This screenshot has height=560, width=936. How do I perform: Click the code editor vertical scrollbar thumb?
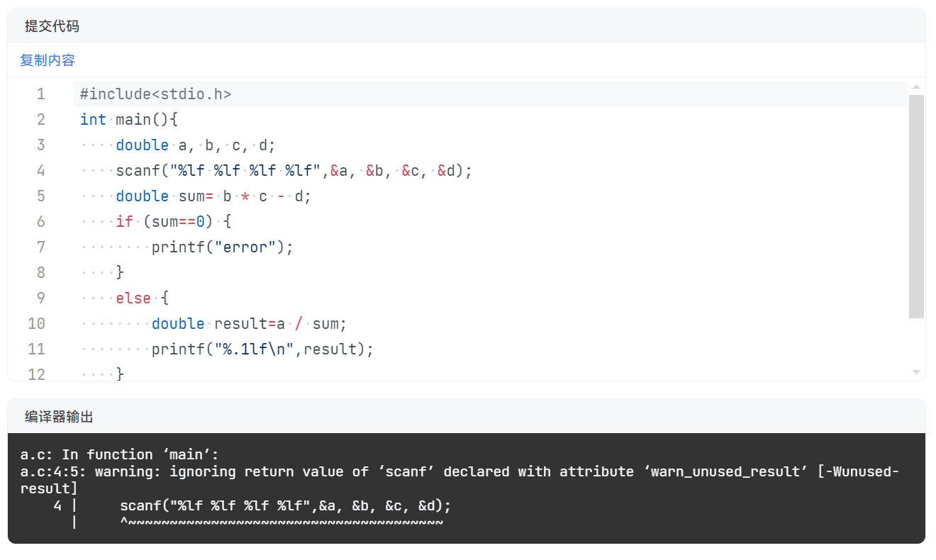[916, 206]
